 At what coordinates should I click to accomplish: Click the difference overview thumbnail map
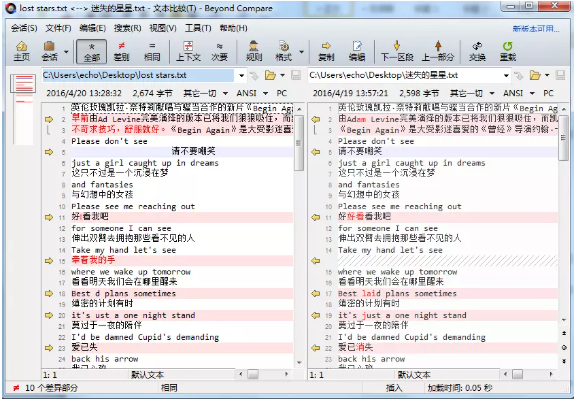coord(24,109)
